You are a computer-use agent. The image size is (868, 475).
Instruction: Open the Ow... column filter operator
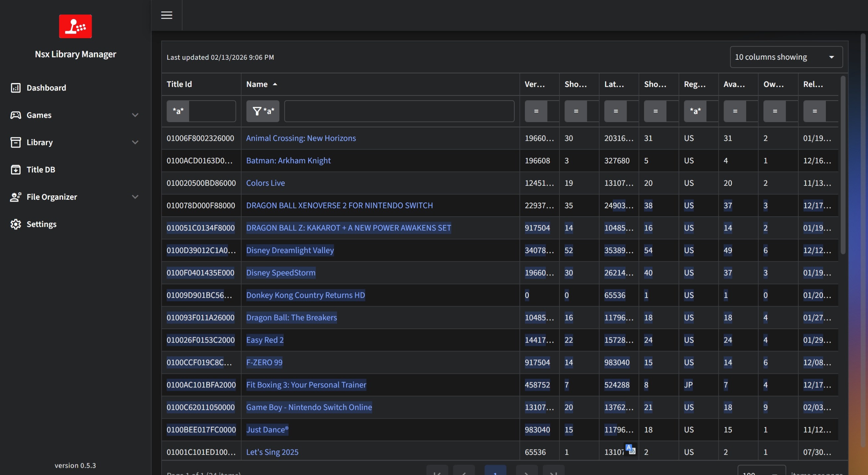pyautogui.click(x=774, y=111)
